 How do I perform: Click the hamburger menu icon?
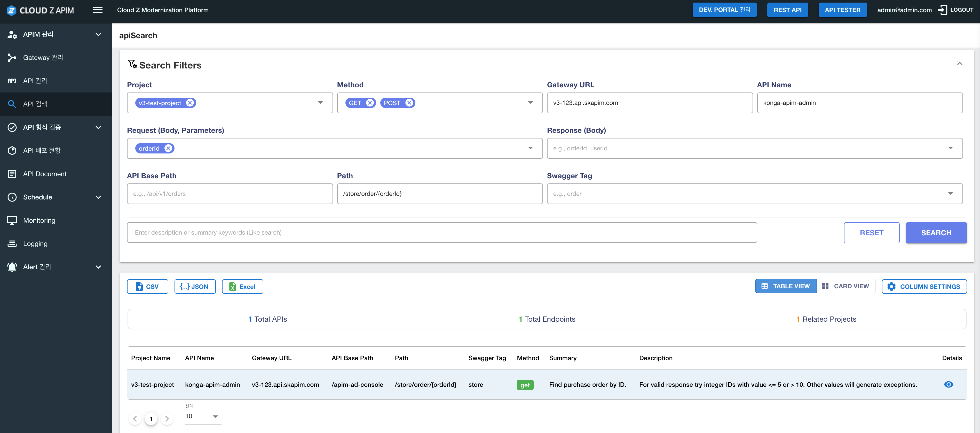(x=98, y=10)
